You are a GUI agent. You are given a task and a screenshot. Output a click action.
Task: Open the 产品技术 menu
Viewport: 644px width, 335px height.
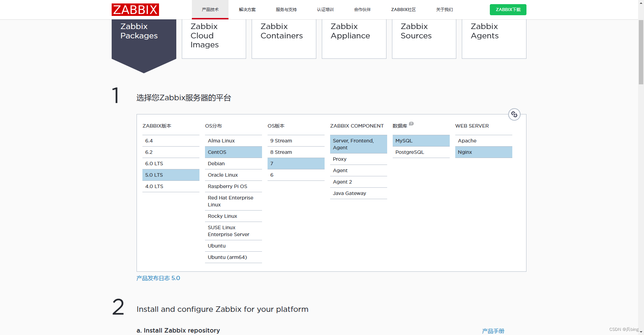[210, 10]
